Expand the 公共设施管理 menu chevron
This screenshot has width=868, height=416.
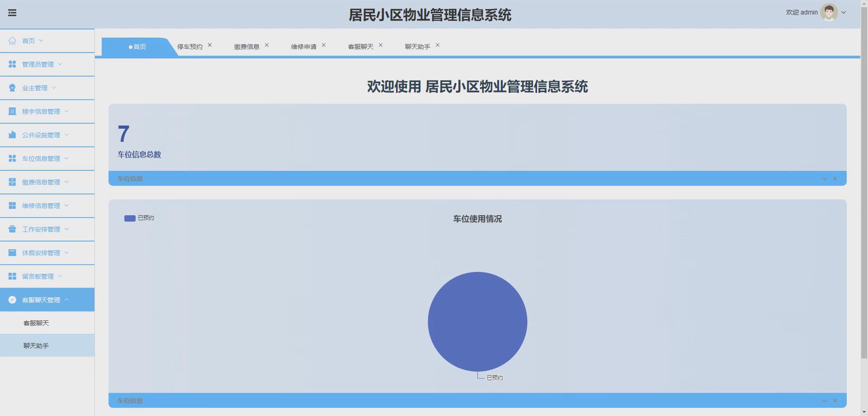pos(66,135)
